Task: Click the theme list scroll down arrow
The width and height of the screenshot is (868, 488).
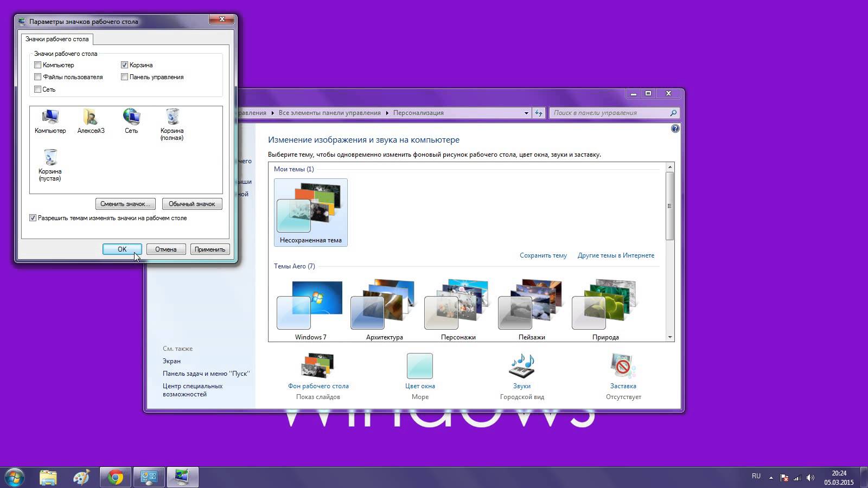Action: (x=670, y=337)
